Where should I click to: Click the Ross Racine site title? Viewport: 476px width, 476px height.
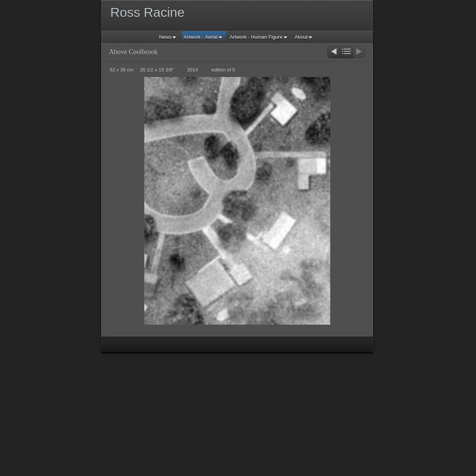[147, 12]
